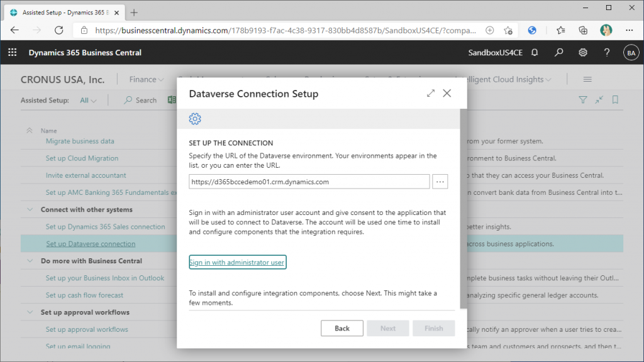Collapse Do more with Business Central group
This screenshot has width=644, height=362.
[x=30, y=261]
